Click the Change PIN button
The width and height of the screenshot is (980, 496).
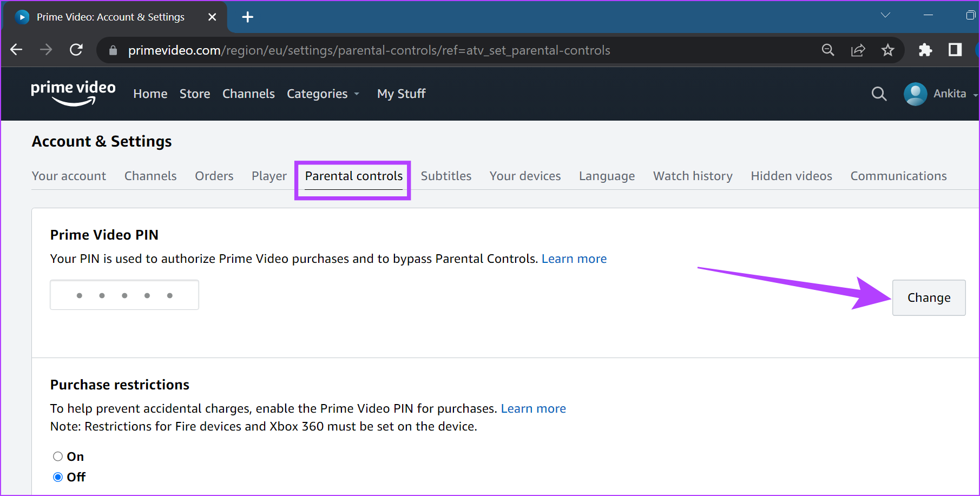[929, 297]
